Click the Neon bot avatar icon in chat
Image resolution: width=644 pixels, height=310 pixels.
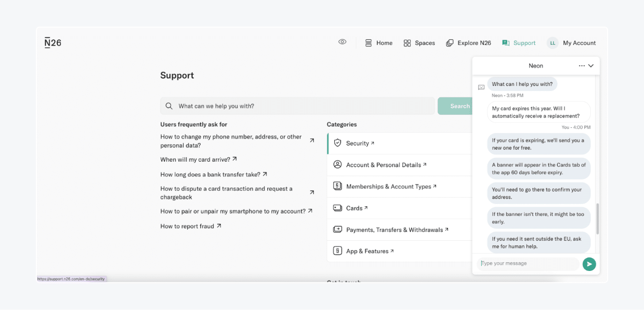coord(481,87)
